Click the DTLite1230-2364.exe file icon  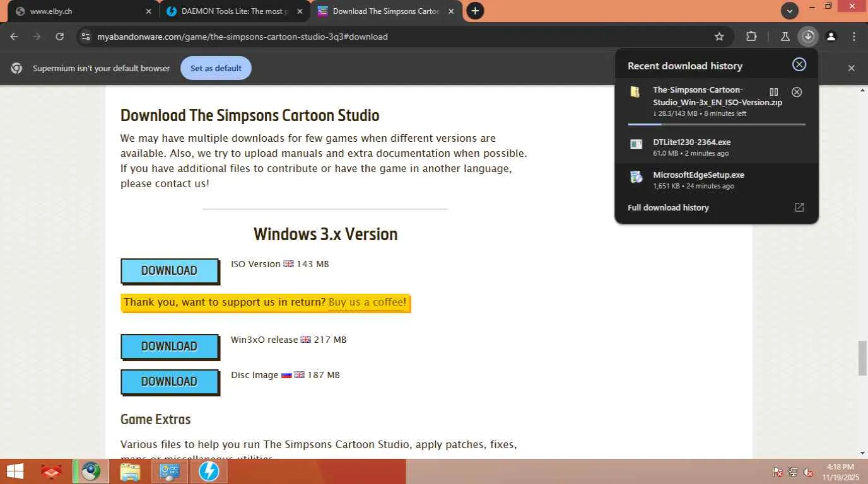(636, 144)
